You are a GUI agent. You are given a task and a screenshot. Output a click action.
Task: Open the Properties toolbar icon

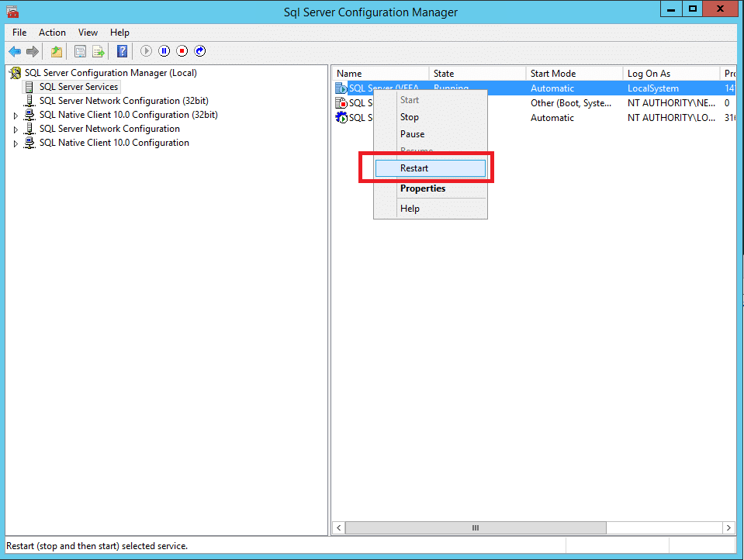click(x=80, y=51)
